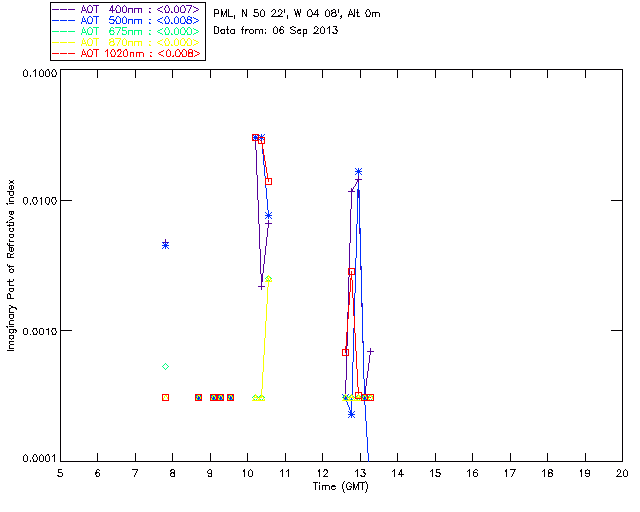Screen dimensions: 640x512
Task: Click the yellow-green diamond peak near time 10.5
Action: [x=268, y=279]
